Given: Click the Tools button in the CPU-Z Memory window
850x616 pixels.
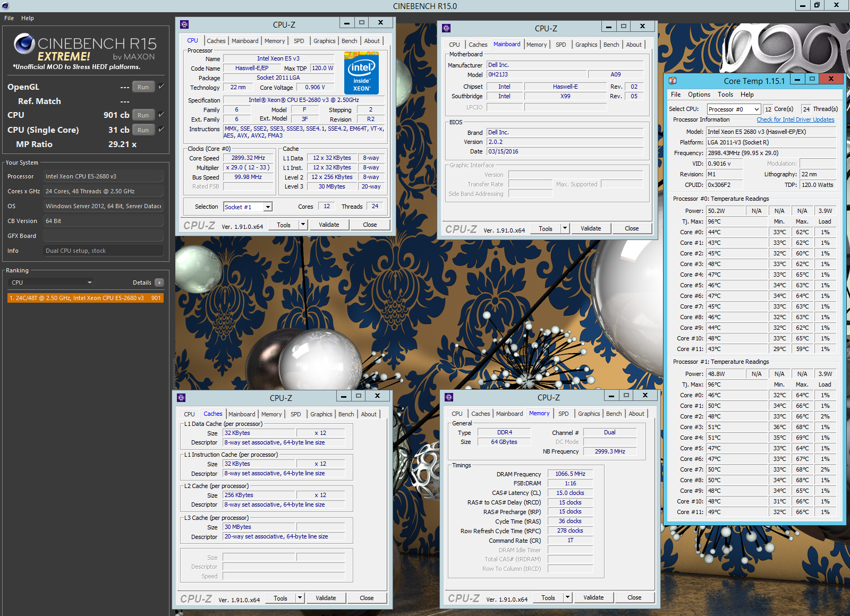Looking at the screenshot, I should (x=548, y=597).
